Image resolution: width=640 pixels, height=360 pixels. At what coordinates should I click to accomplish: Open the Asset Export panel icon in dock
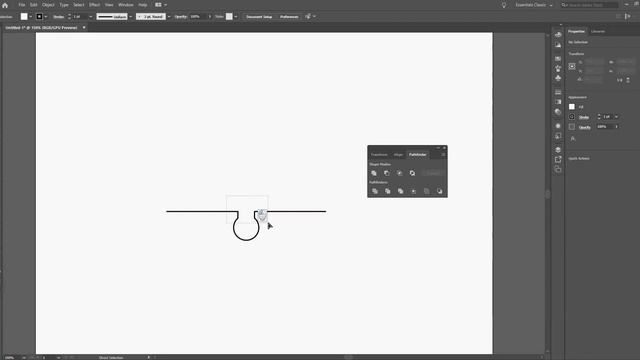click(558, 160)
